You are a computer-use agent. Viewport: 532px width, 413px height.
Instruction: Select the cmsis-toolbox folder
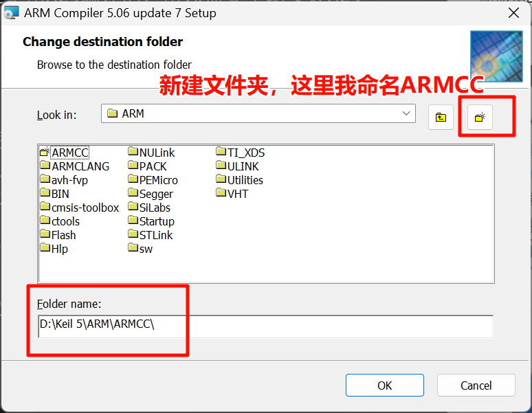pos(80,208)
